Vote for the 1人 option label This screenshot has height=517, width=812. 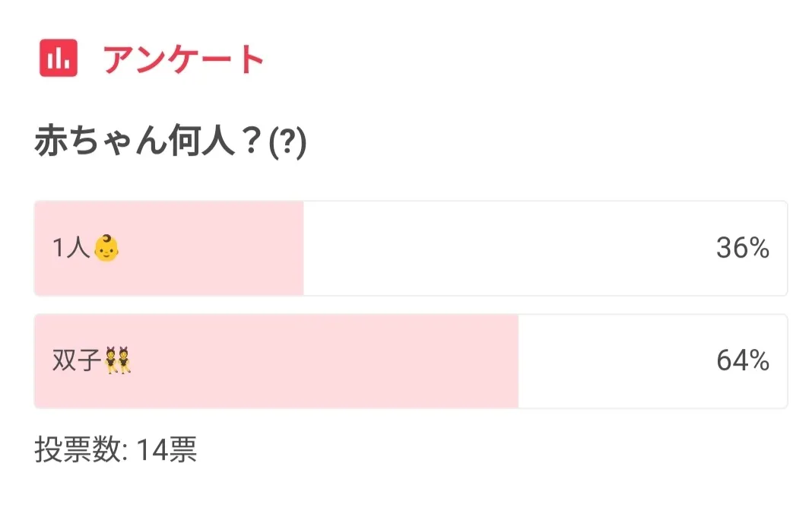71,249
